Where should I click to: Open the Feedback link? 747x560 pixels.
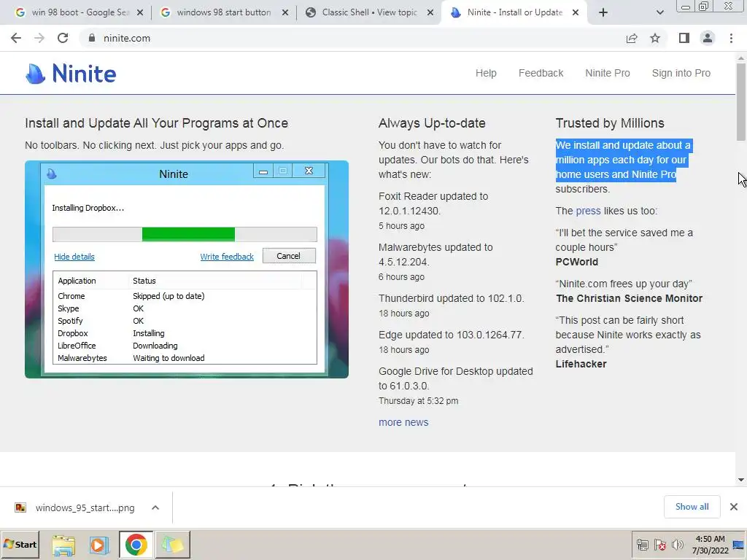(541, 73)
